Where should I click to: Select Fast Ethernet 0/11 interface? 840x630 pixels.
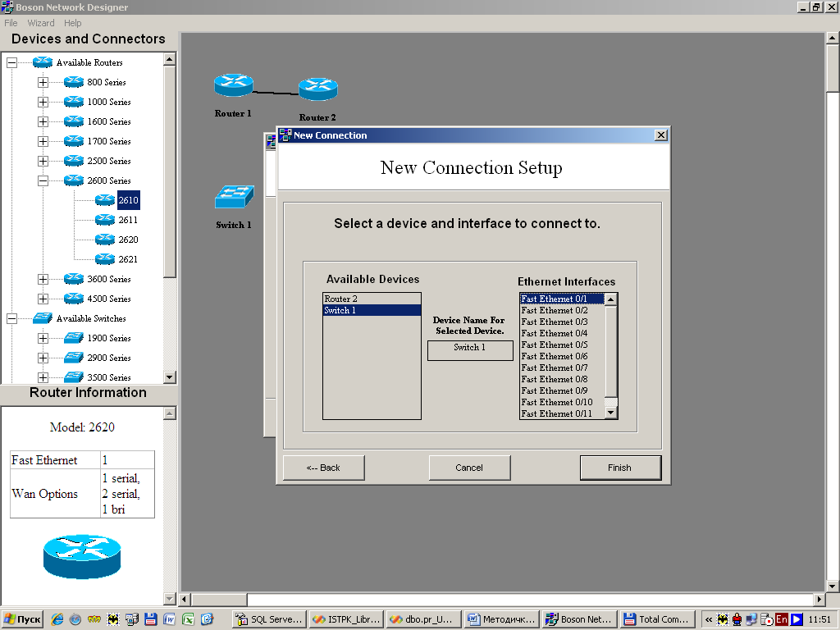click(x=562, y=413)
